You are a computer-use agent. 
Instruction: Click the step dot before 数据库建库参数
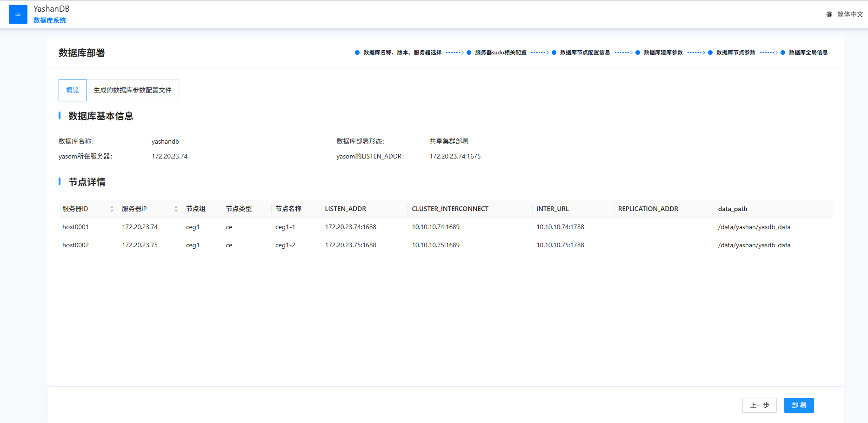click(x=638, y=53)
